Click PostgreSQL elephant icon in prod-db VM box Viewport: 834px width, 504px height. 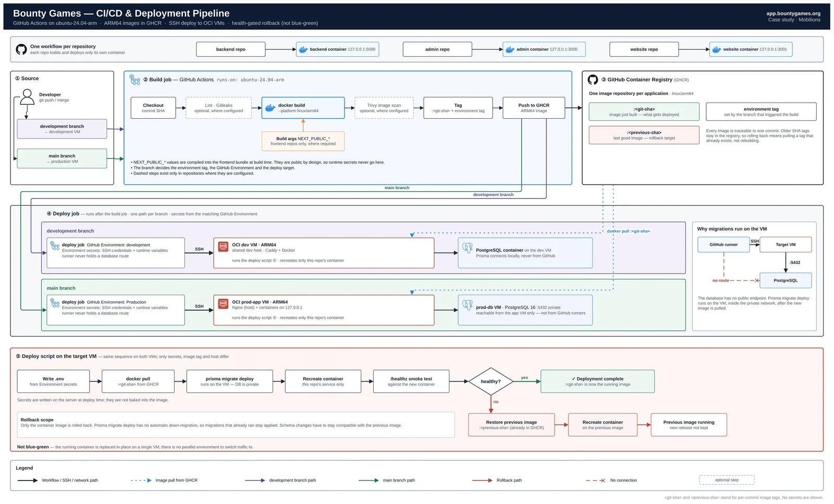[468, 305]
